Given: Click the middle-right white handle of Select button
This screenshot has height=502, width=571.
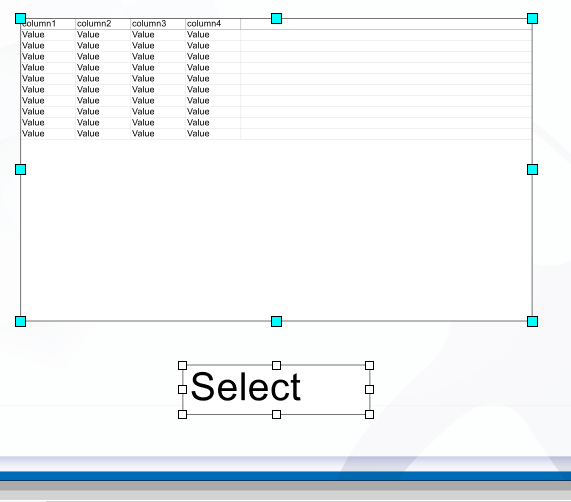Looking at the screenshot, I should click(x=369, y=390).
